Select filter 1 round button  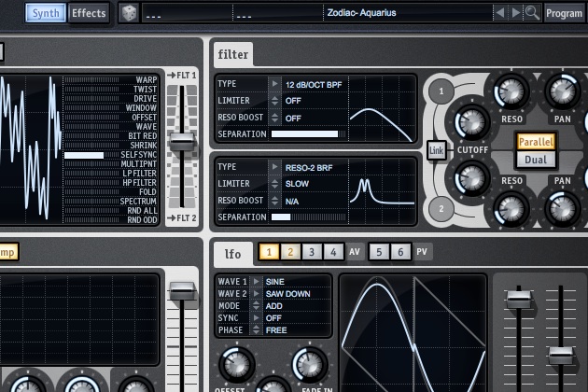(x=441, y=91)
